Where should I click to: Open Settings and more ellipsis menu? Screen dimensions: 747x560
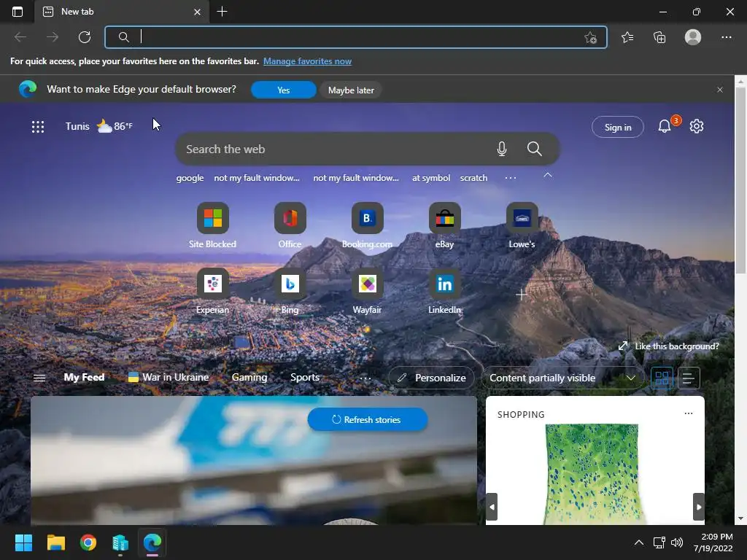(726, 37)
